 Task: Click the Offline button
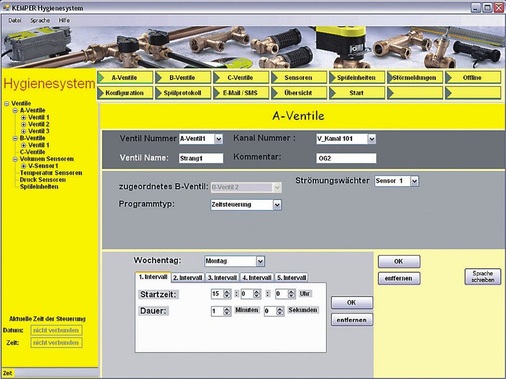(473, 77)
